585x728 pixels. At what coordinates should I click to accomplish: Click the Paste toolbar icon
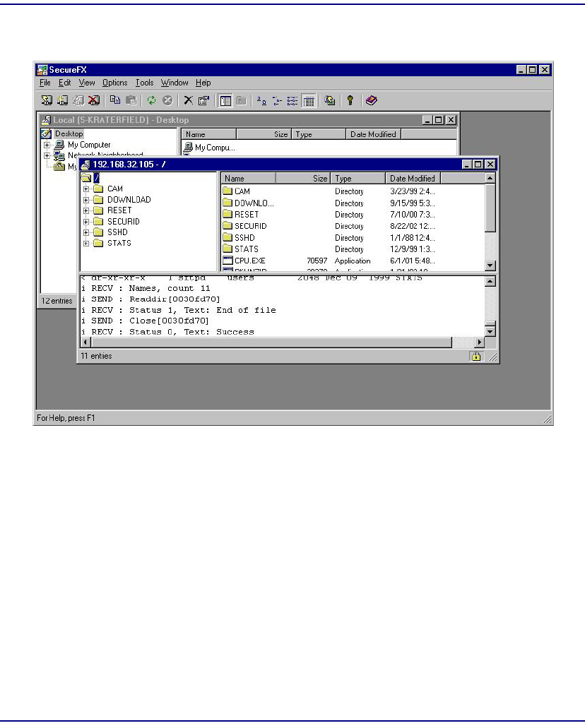131,100
